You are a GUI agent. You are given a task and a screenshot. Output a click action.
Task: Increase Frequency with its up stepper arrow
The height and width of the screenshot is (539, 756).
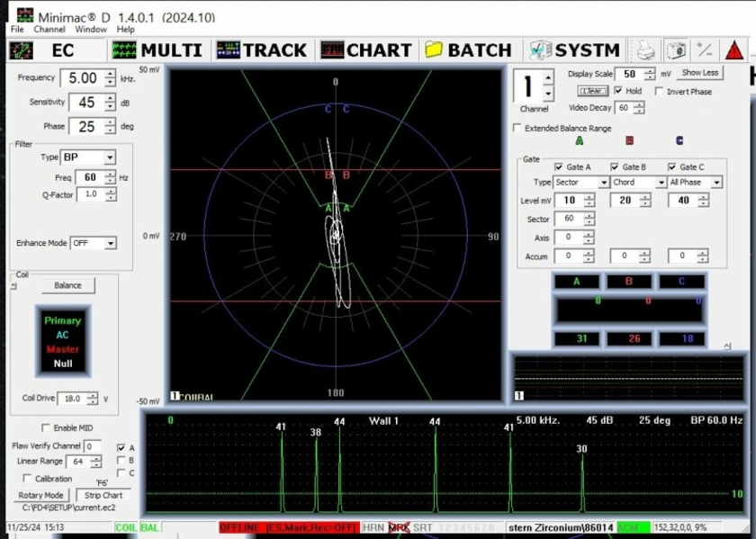110,74
